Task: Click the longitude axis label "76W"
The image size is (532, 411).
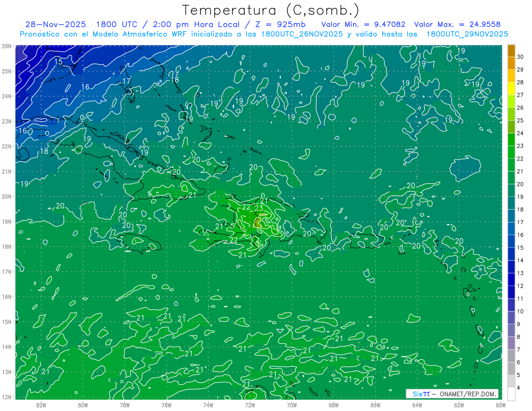Action: (x=166, y=405)
